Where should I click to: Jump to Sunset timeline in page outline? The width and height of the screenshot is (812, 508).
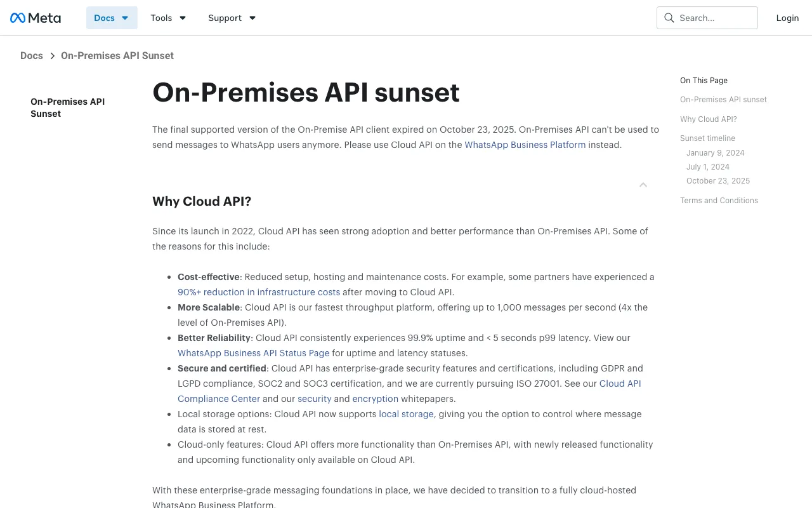[707, 138]
